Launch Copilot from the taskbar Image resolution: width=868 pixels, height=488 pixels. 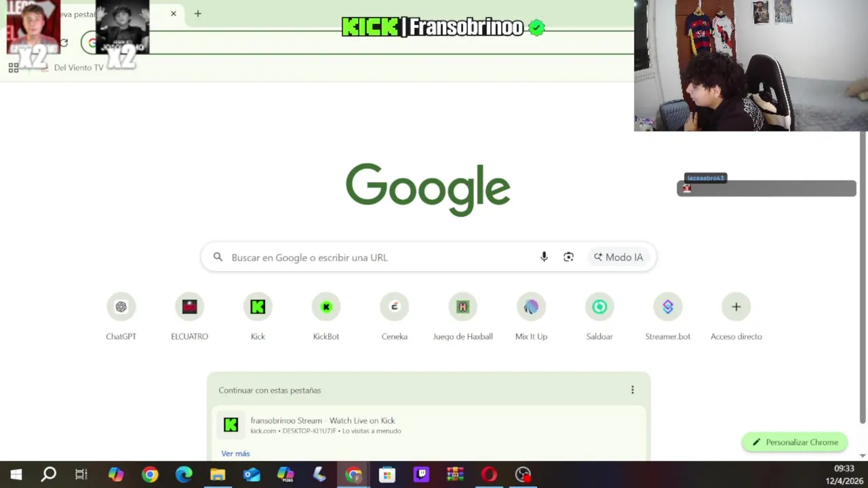[x=116, y=474]
